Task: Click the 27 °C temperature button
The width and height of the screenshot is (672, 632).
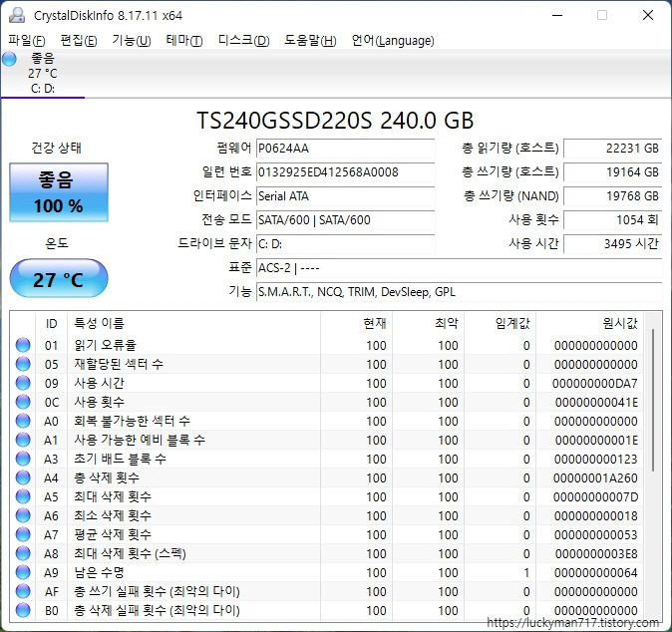Action: 59,278
